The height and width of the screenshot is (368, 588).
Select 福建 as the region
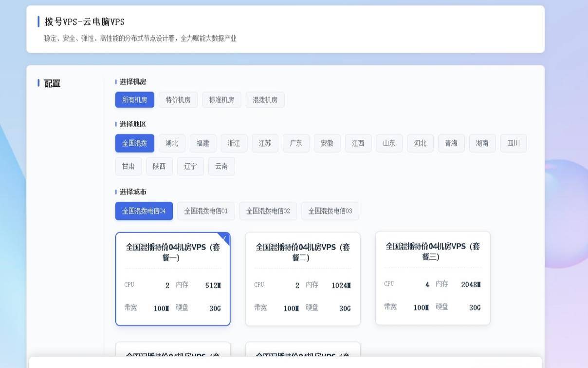[x=202, y=143]
